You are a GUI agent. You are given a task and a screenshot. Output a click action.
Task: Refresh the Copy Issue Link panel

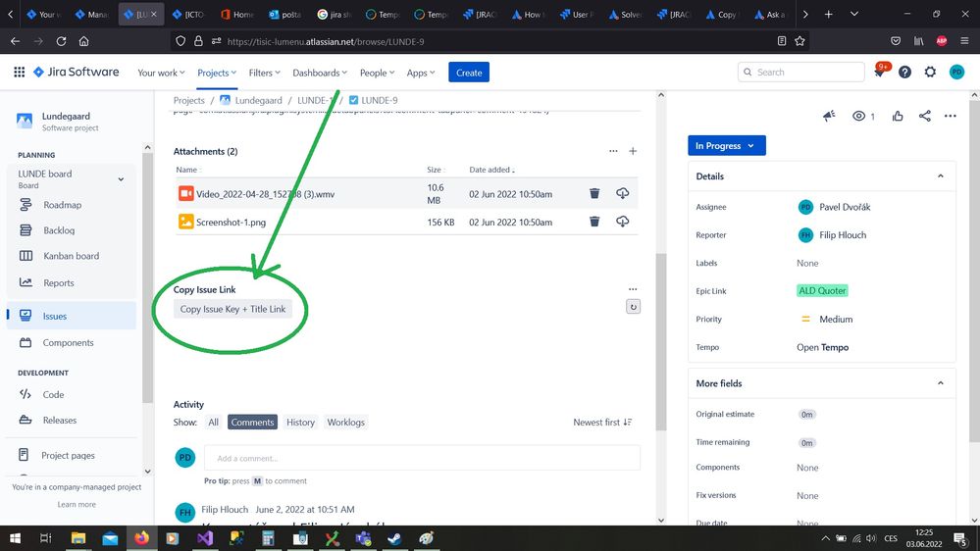(633, 307)
